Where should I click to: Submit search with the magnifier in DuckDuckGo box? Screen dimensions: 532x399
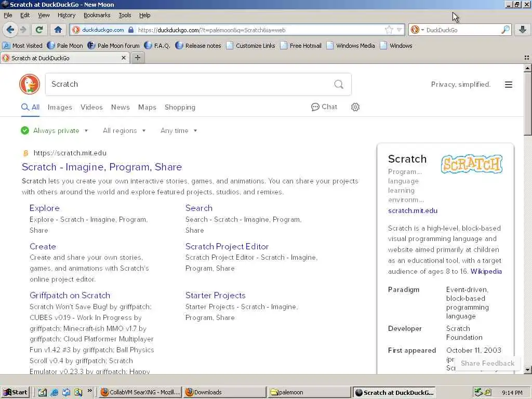(x=339, y=84)
